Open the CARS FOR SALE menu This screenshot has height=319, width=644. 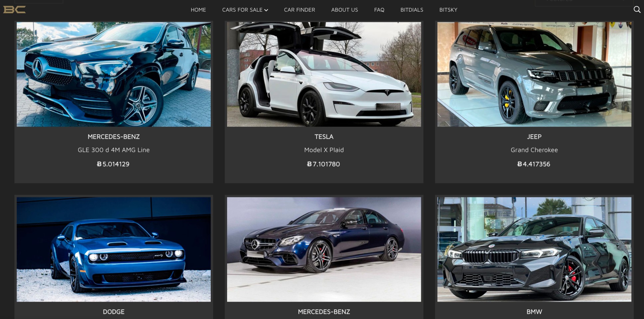coord(245,10)
